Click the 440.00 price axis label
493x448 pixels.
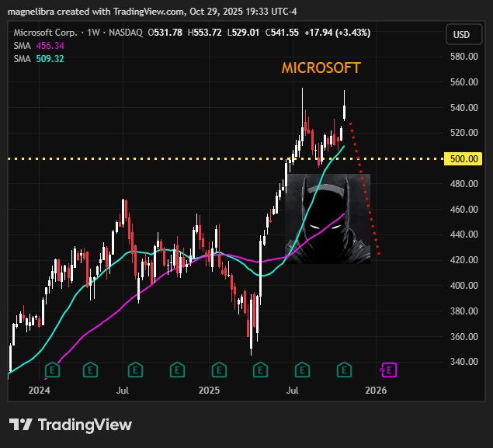tap(464, 234)
